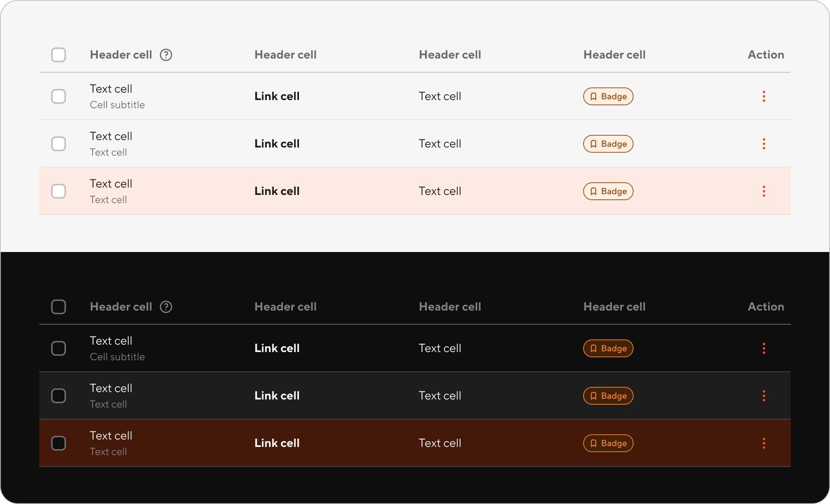Click the Badge in light table's middle row

(x=608, y=144)
